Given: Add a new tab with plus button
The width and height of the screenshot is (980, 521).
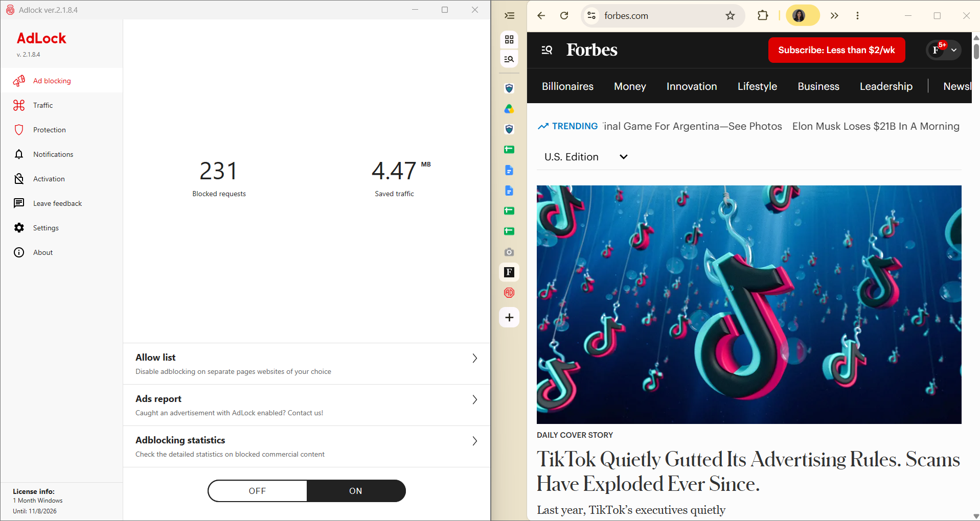Looking at the screenshot, I should [x=509, y=317].
